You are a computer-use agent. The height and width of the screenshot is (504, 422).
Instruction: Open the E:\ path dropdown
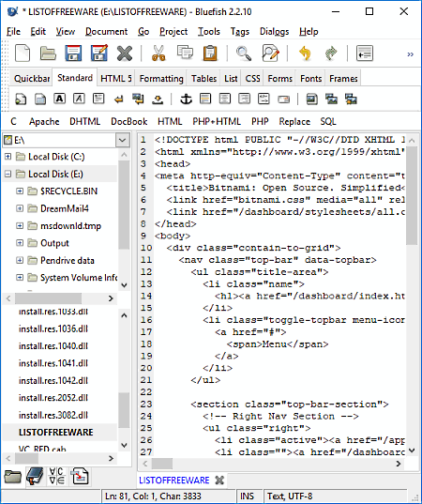(122, 140)
